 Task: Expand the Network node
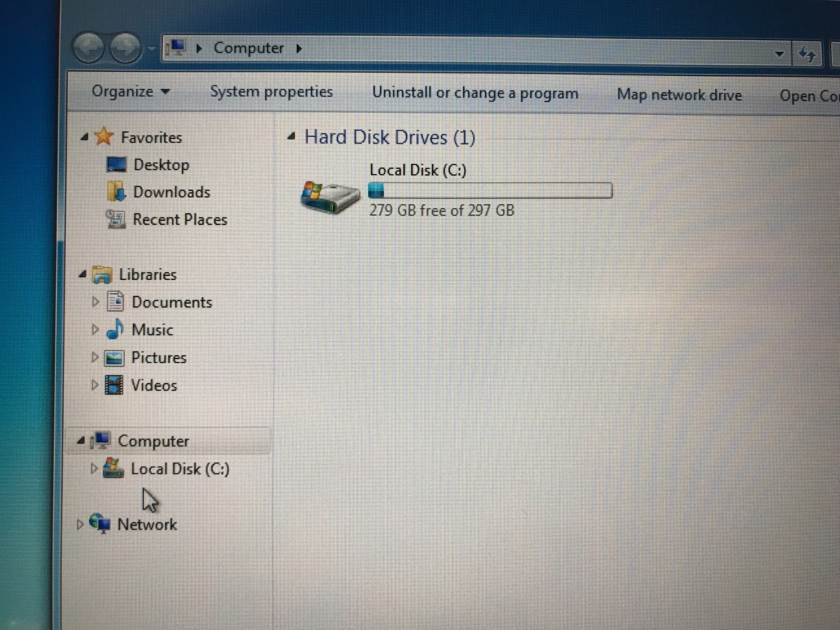click(80, 524)
